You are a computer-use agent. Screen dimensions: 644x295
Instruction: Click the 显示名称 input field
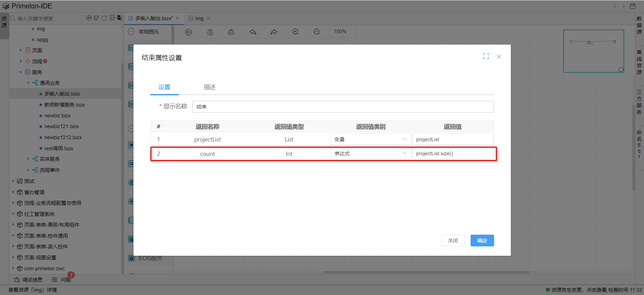point(342,107)
